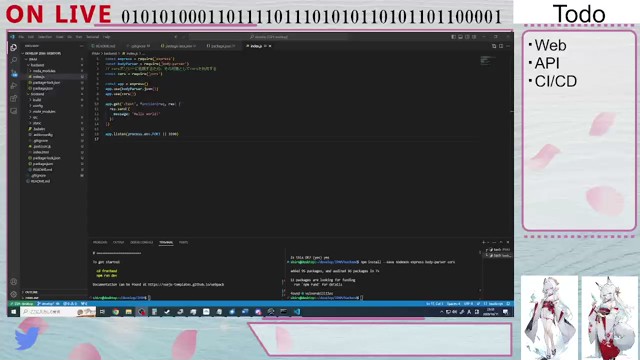The height and width of the screenshot is (360, 640).
Task: Open the Search view in activity bar
Action: pyautogui.click(x=13, y=60)
